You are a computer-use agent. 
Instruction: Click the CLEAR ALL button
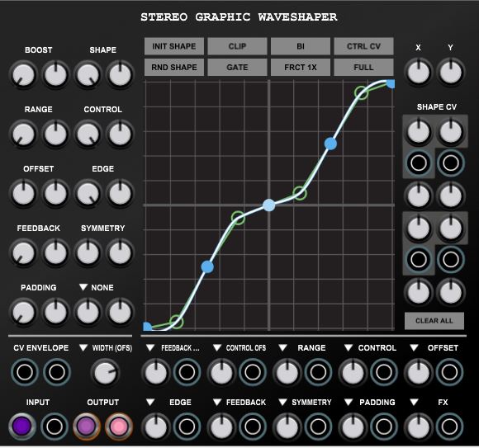point(434,321)
